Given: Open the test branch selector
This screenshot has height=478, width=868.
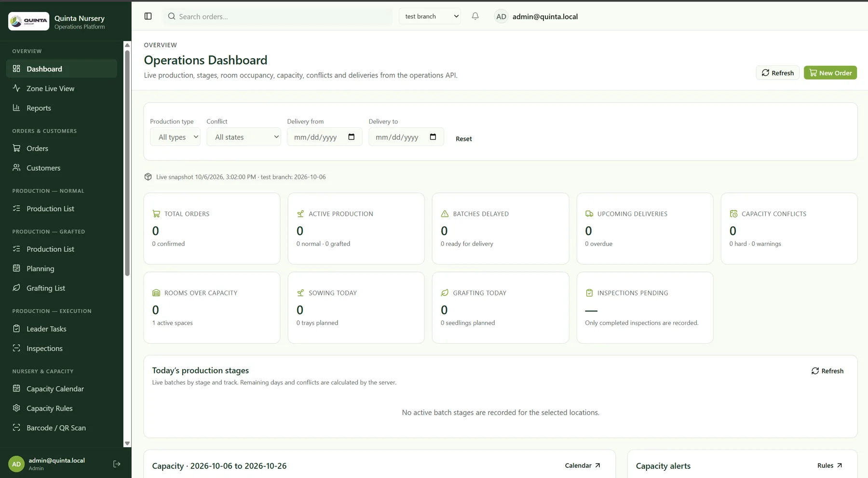Looking at the screenshot, I should (430, 16).
